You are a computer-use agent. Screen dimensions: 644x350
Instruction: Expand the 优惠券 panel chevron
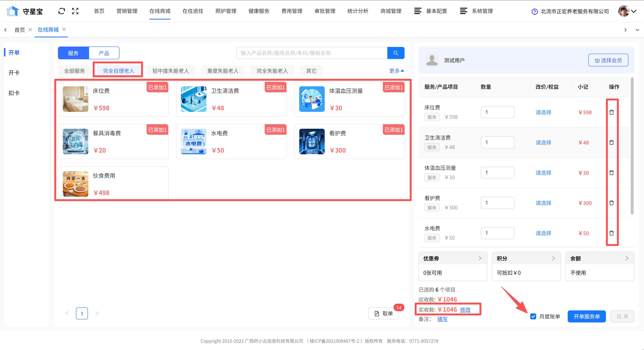tap(480, 258)
